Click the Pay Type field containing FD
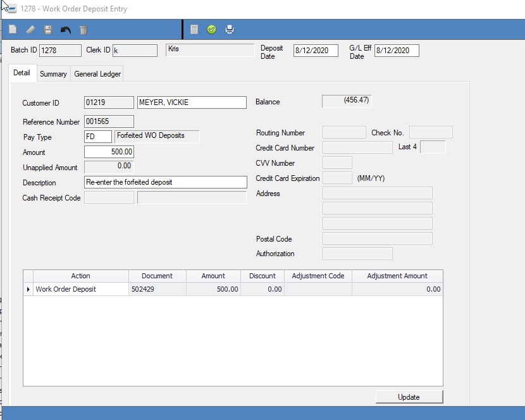525x420 pixels. click(98, 137)
